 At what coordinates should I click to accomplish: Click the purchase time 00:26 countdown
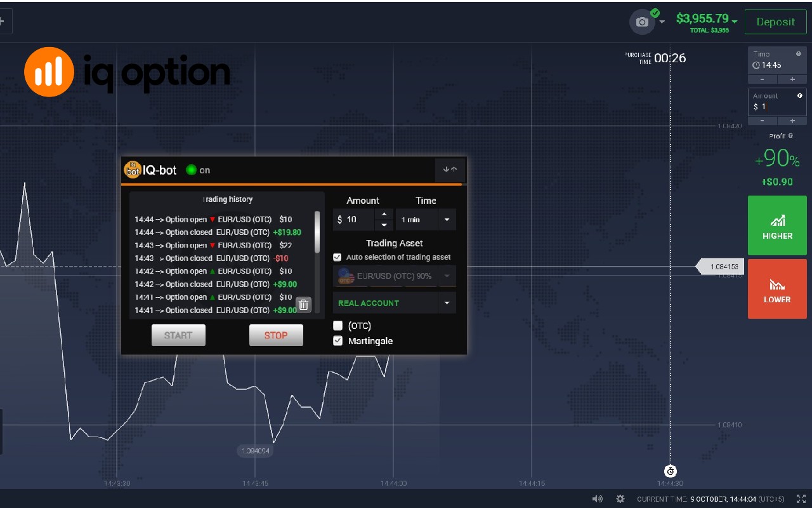click(670, 58)
